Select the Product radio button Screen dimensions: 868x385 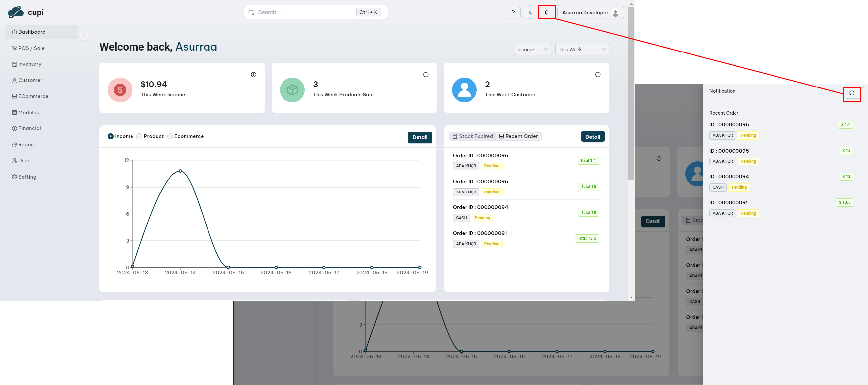(139, 136)
